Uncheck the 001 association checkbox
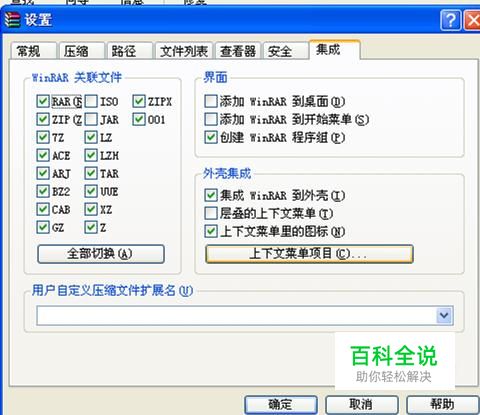Screen dimensions: 480x415 tap(139, 119)
